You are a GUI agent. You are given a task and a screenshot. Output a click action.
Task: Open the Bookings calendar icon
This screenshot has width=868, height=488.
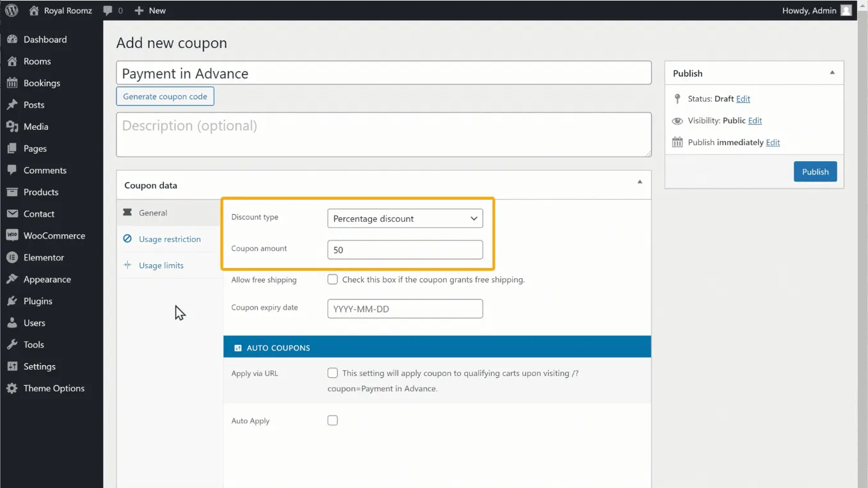12,83
